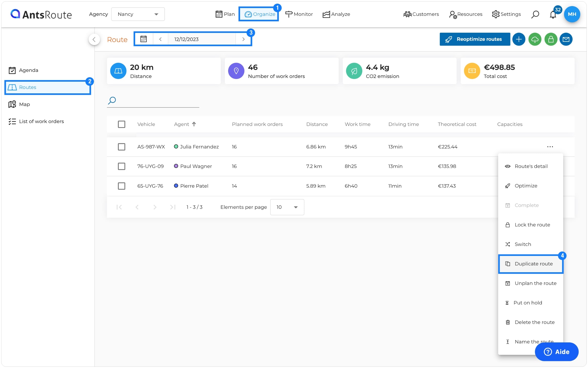Click the yellow Total cost icon
This screenshot has width=588, height=368.
coord(472,71)
